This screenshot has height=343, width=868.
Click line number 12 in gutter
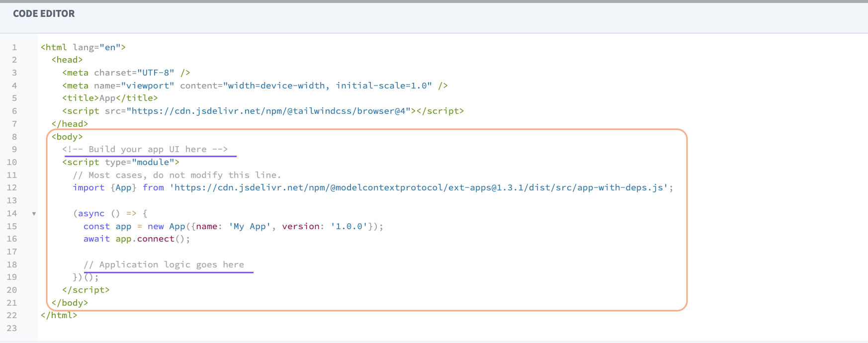tap(12, 188)
